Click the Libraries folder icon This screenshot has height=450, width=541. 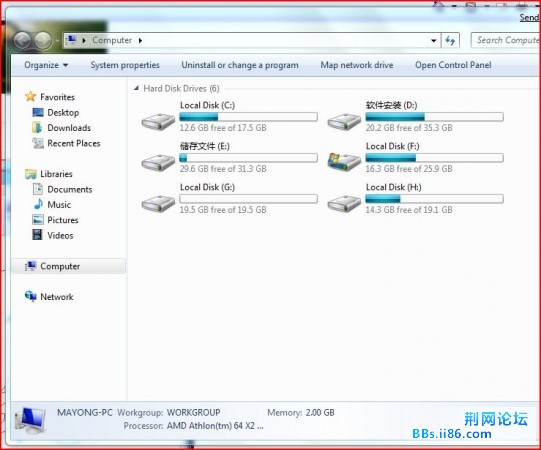click(x=31, y=174)
